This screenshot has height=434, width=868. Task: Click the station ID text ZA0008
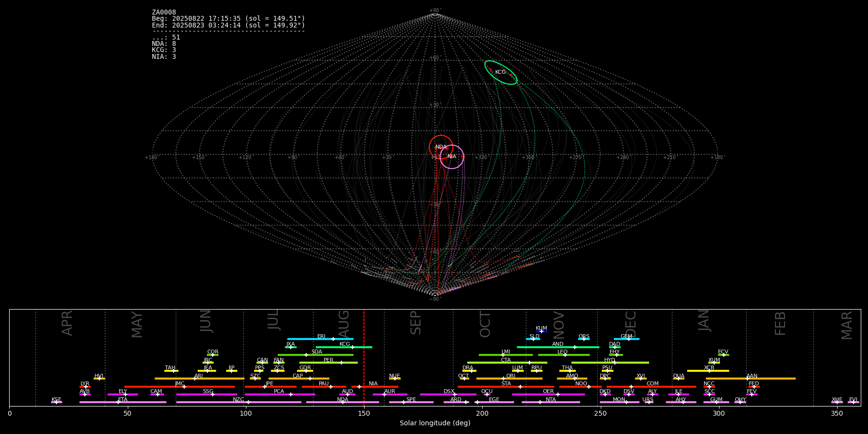tap(164, 12)
